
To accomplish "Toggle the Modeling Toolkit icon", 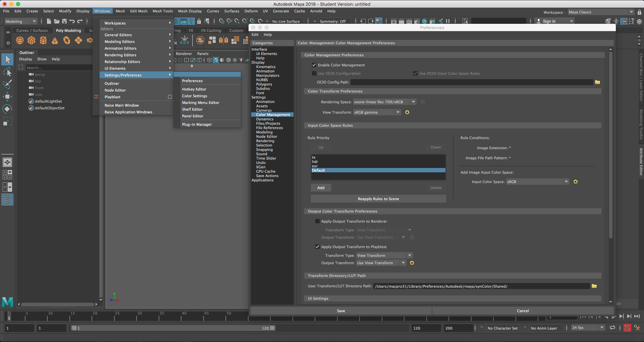I will click(x=608, y=21).
